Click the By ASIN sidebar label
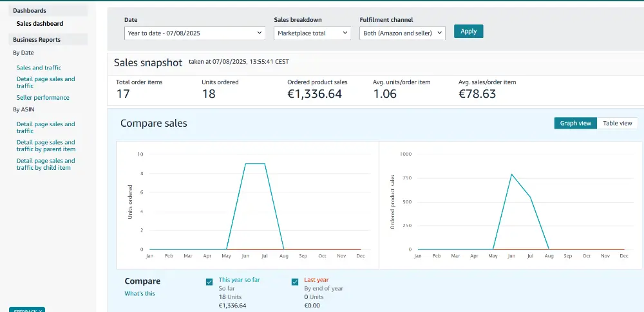The height and width of the screenshot is (312, 644). [23, 109]
